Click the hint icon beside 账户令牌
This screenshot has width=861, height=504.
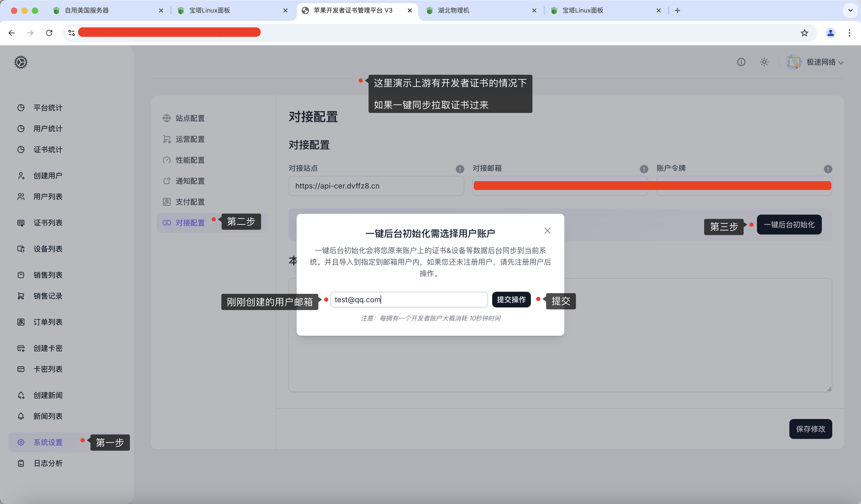(x=828, y=169)
